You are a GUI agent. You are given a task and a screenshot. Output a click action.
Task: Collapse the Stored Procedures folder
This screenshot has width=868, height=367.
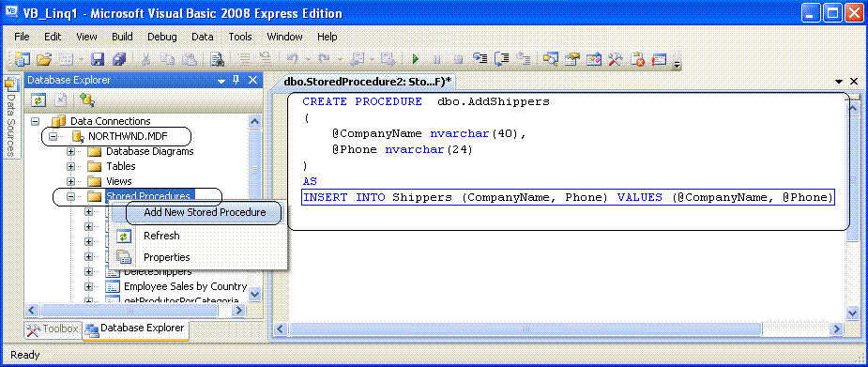70,196
